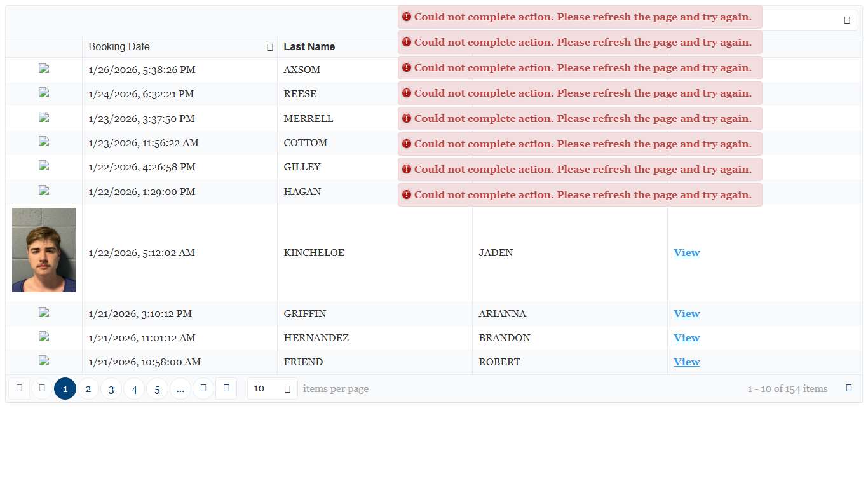The image size is (868, 488).
Task: Click the sort icon in Booking Date header
Action: click(269, 47)
